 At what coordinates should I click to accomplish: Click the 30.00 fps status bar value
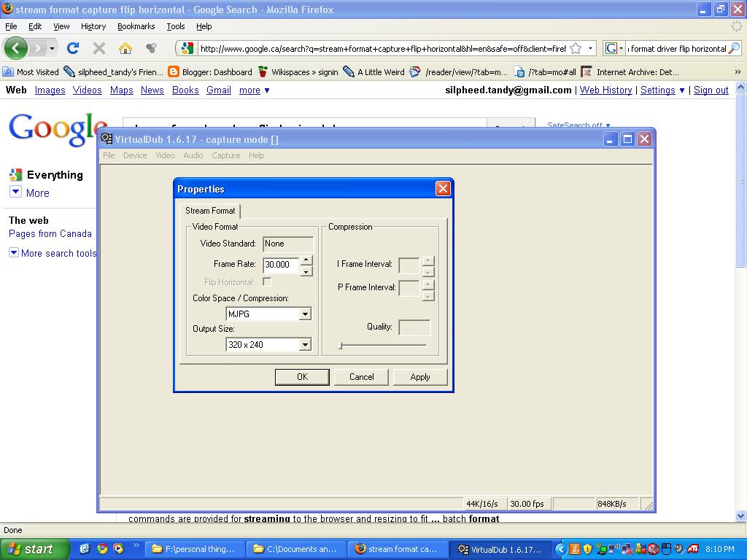pyautogui.click(x=527, y=504)
